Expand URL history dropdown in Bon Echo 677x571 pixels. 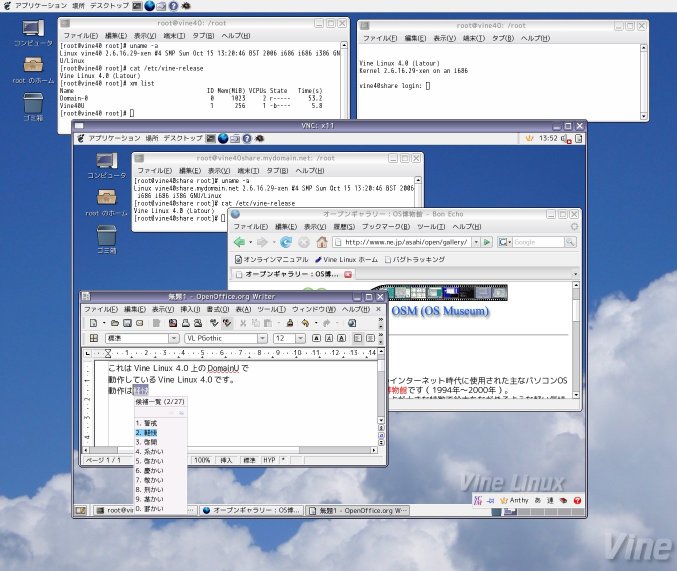[x=476, y=242]
